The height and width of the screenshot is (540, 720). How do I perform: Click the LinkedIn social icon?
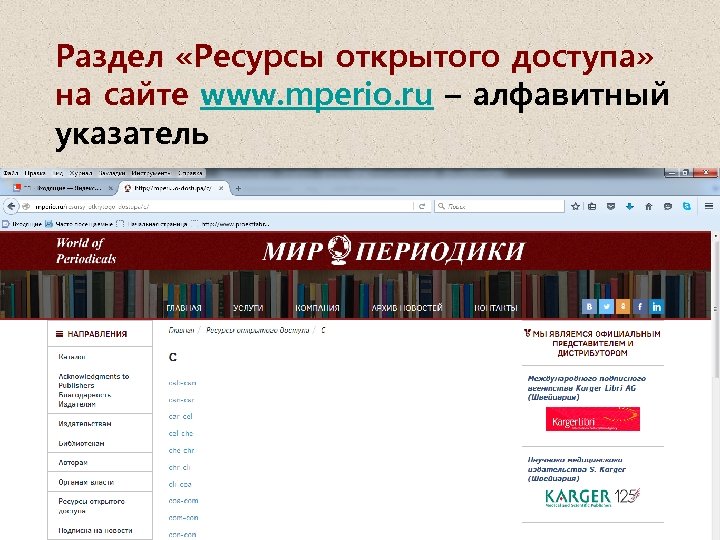(657, 306)
